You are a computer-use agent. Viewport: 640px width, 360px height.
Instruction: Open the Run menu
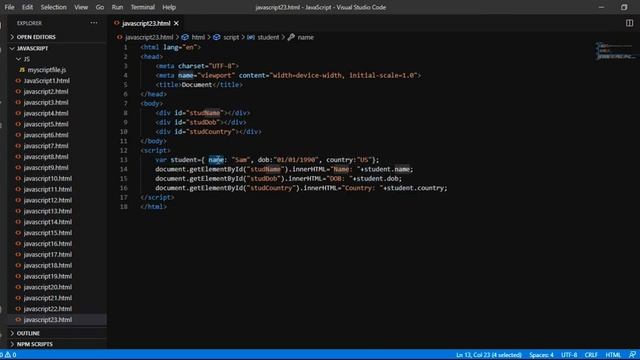pyautogui.click(x=117, y=7)
